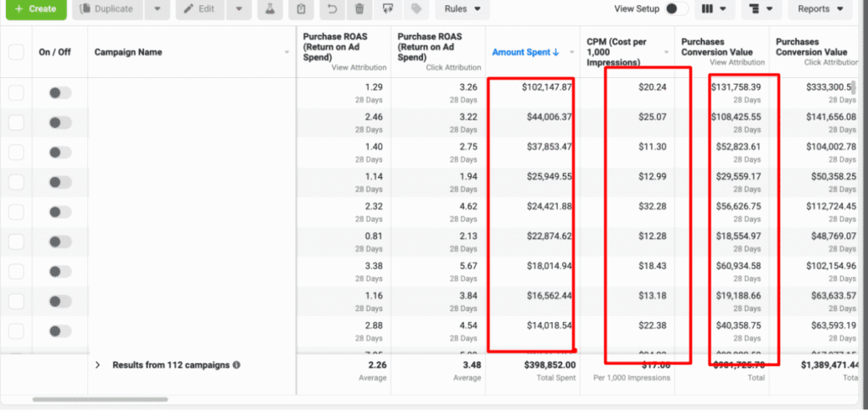Sort by Amount Spent column header

tap(525, 52)
